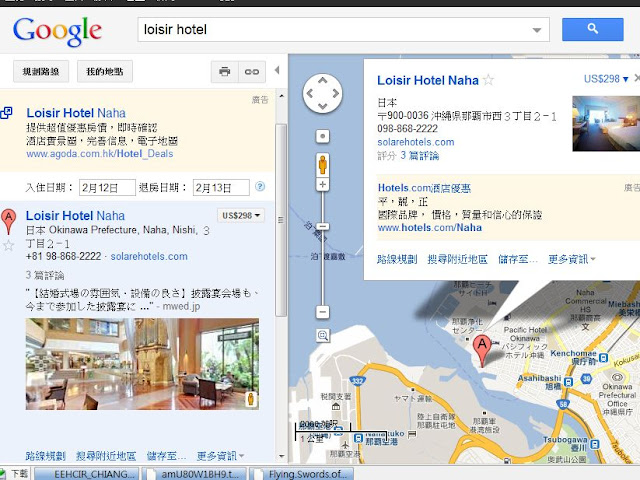The image size is (640, 480).
Task: Open US$298 price dropdown in info window
Action: pyautogui.click(x=606, y=79)
